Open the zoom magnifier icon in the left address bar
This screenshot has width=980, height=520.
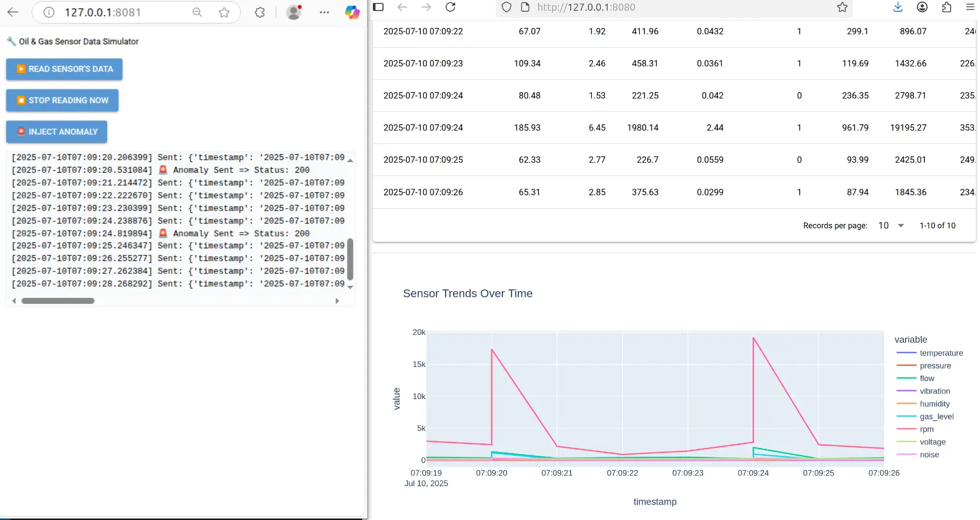point(197,12)
